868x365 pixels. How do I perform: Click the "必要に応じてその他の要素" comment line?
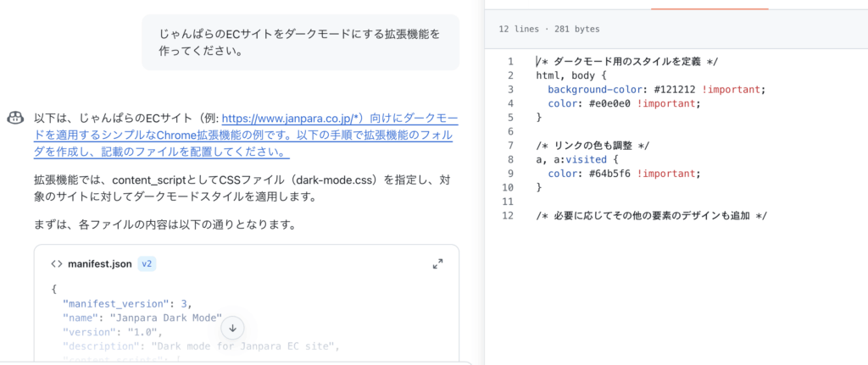[651, 216]
